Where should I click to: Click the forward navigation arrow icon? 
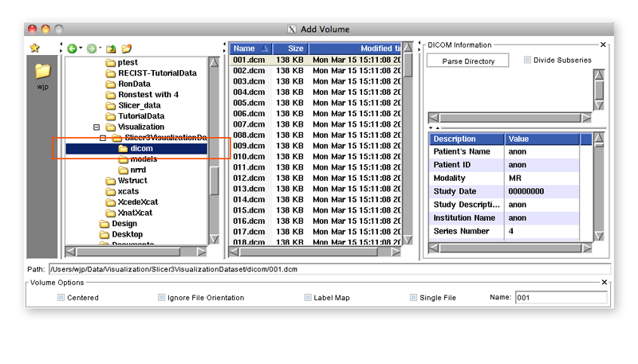pyautogui.click(x=92, y=49)
